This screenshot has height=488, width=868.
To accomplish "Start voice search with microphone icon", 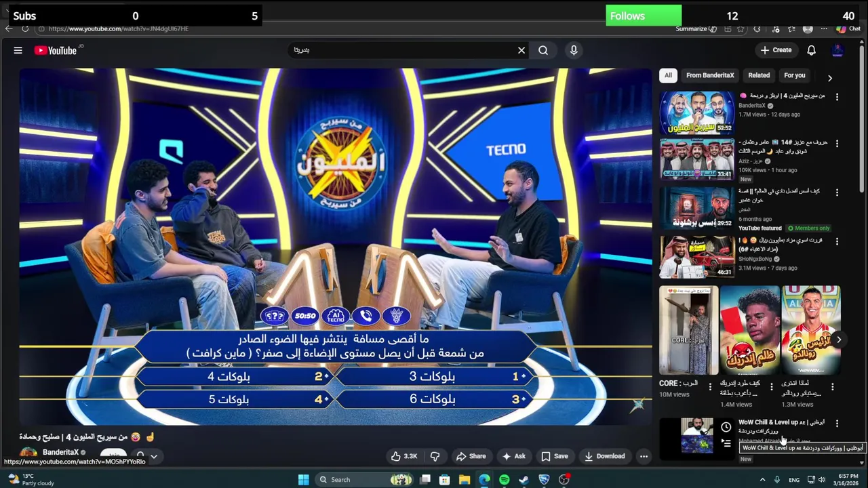I will coord(574,50).
